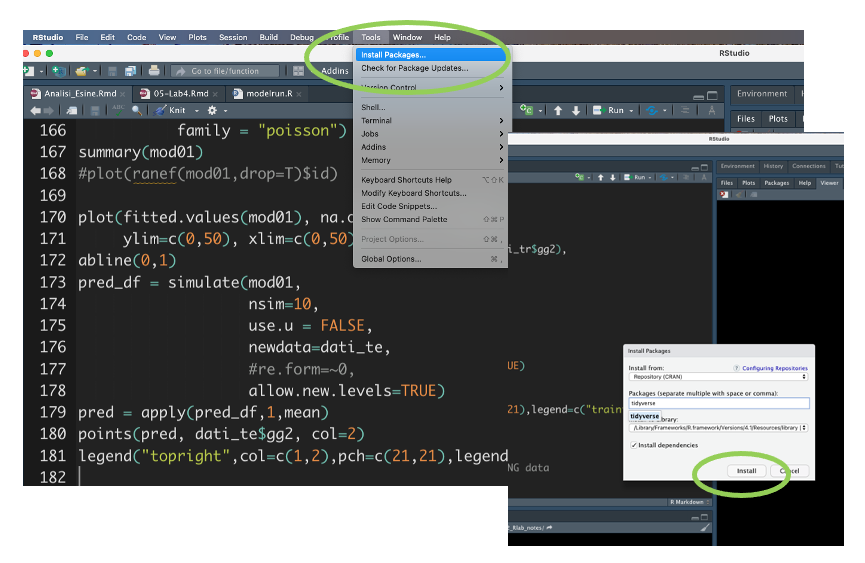Click the save all documents icon
This screenshot has width=865, height=563.
130,71
